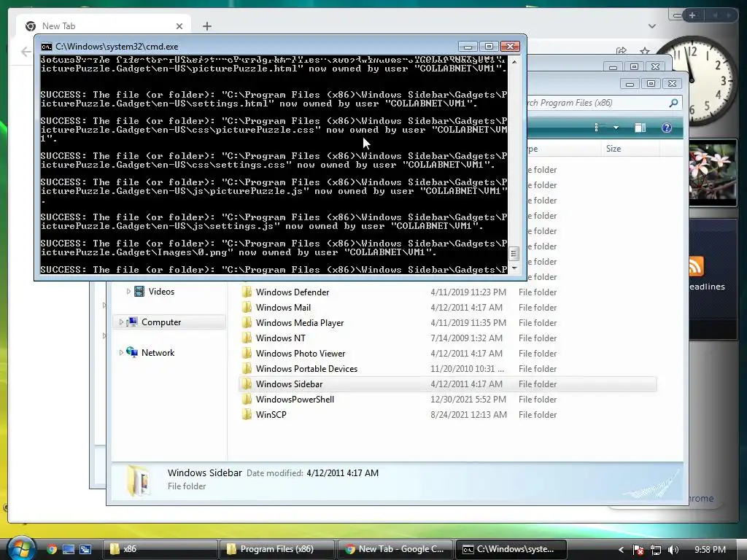Open volume control tray icon
747x560 pixels.
[x=673, y=550]
